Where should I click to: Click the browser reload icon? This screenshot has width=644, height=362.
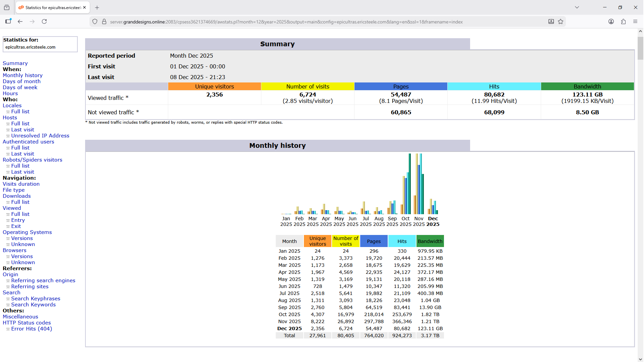(44, 22)
